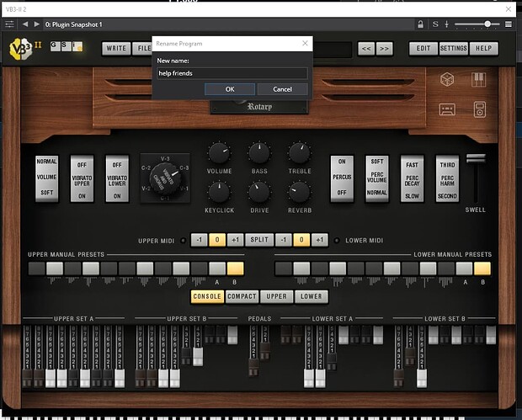Click OK in Rename Program dialog

(x=230, y=89)
